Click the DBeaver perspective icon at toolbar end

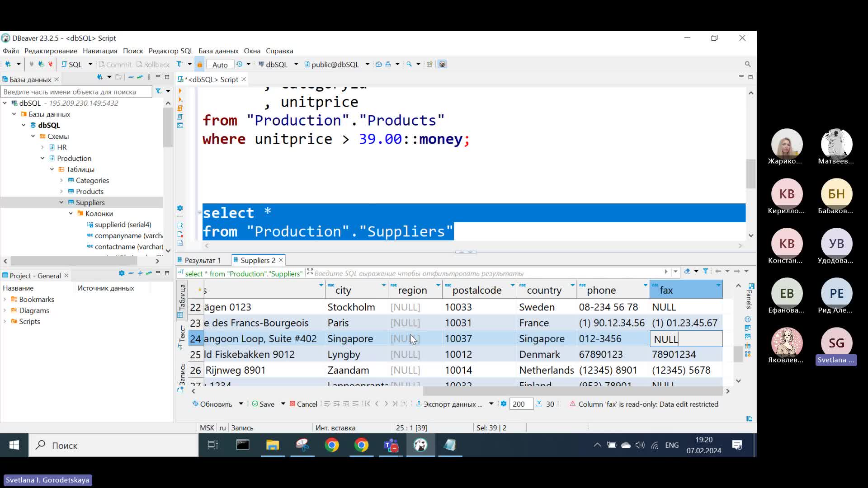click(x=442, y=64)
